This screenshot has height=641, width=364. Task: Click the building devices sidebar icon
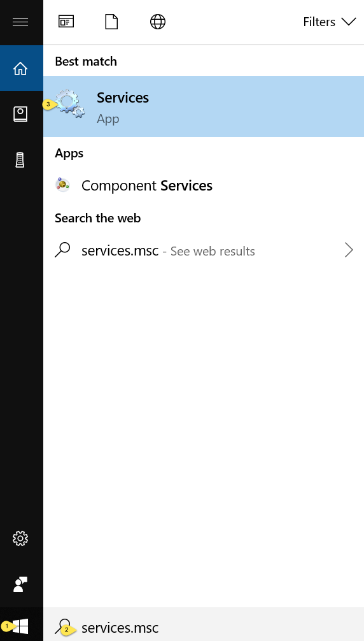point(20,160)
